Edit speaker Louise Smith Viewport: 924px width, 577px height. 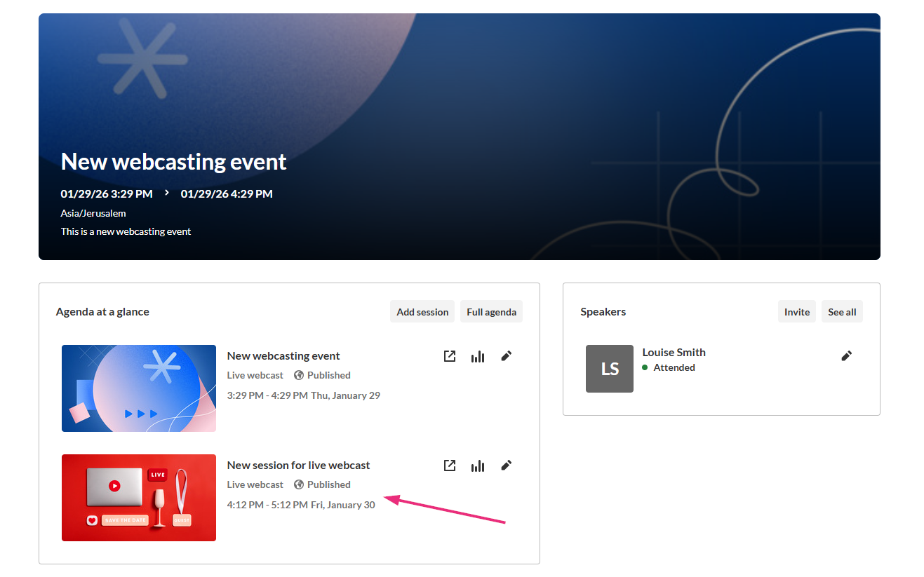(x=847, y=356)
